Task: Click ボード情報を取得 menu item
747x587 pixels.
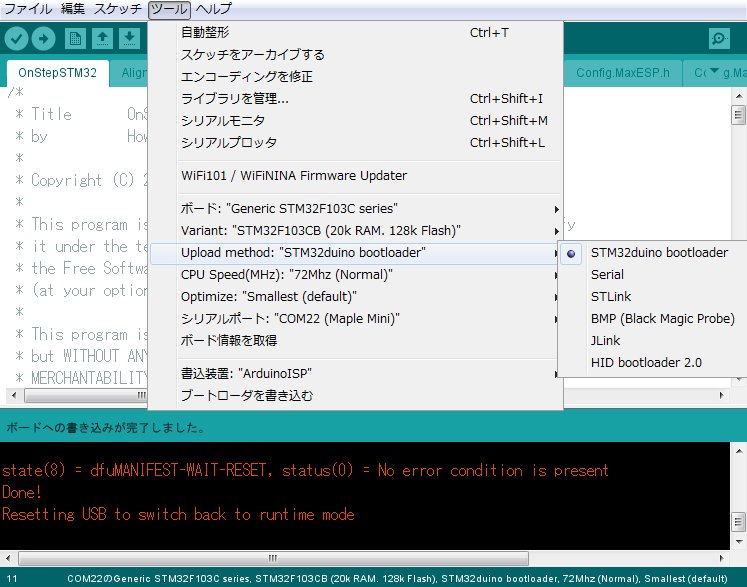Action: pyautogui.click(x=355, y=340)
